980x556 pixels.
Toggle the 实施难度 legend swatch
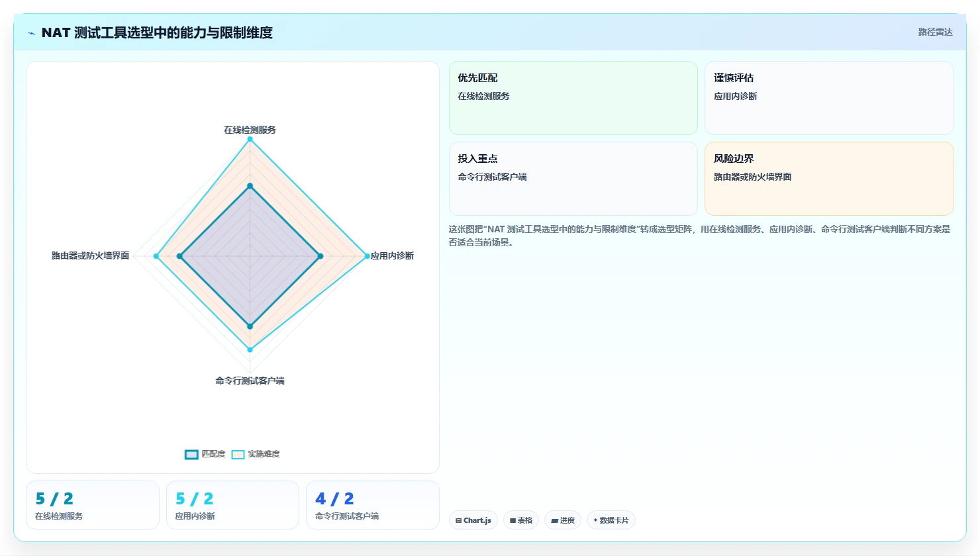pyautogui.click(x=238, y=454)
